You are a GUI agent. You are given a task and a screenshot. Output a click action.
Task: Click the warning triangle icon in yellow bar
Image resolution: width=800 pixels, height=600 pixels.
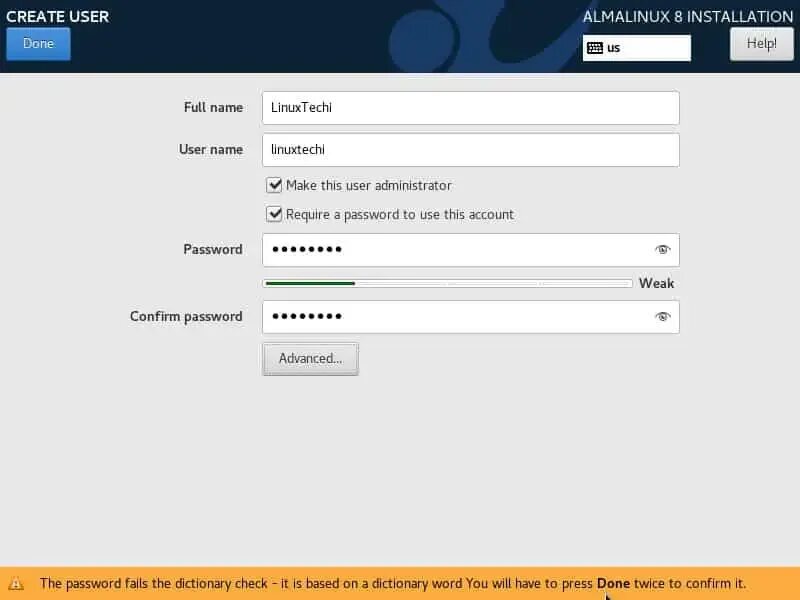pos(16,583)
